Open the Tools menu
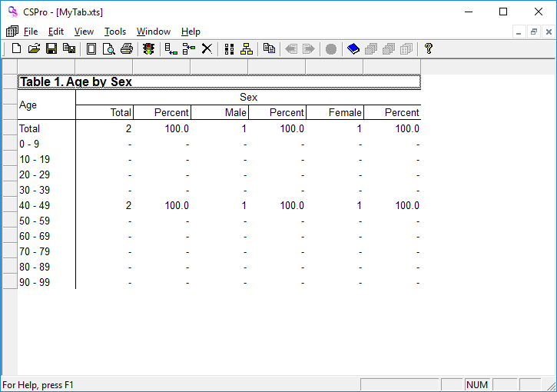The image size is (557, 392). tap(115, 32)
